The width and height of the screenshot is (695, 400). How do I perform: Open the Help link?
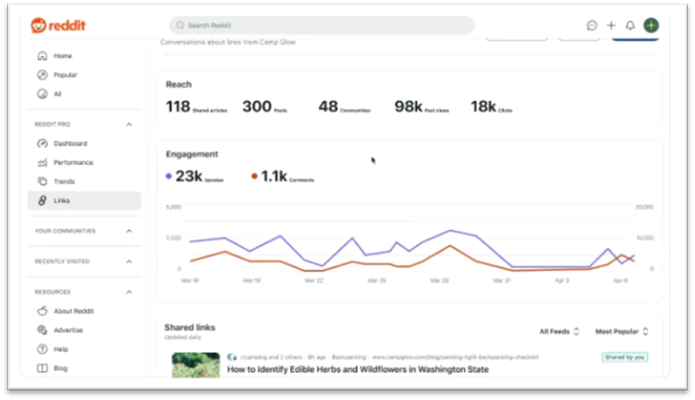coord(84,349)
